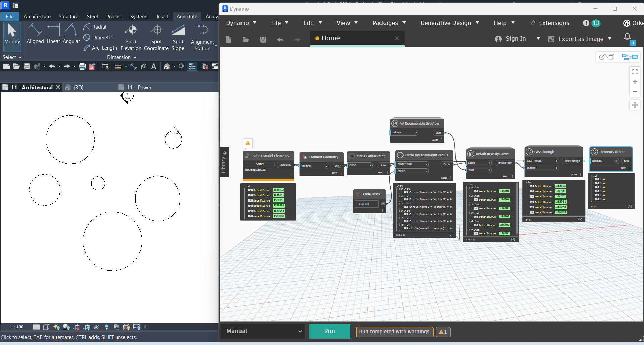Click the Sign In label
This screenshot has width=644, height=345.
[x=516, y=39]
